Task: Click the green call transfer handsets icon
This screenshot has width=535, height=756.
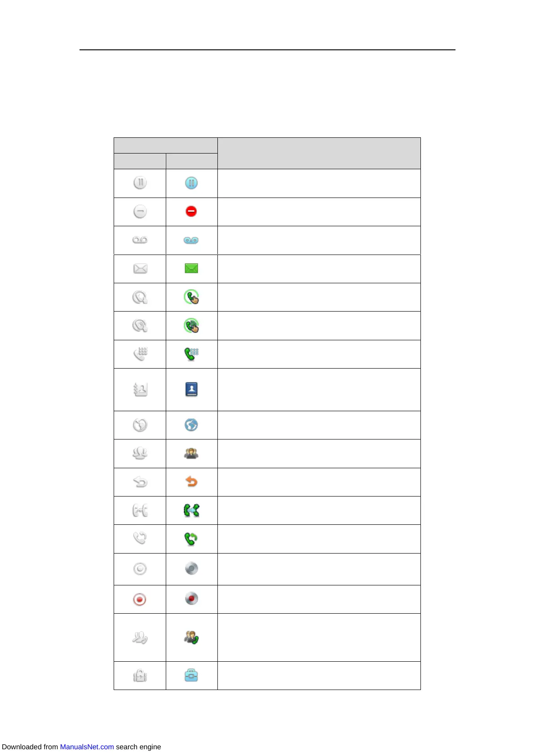Action: click(x=191, y=510)
